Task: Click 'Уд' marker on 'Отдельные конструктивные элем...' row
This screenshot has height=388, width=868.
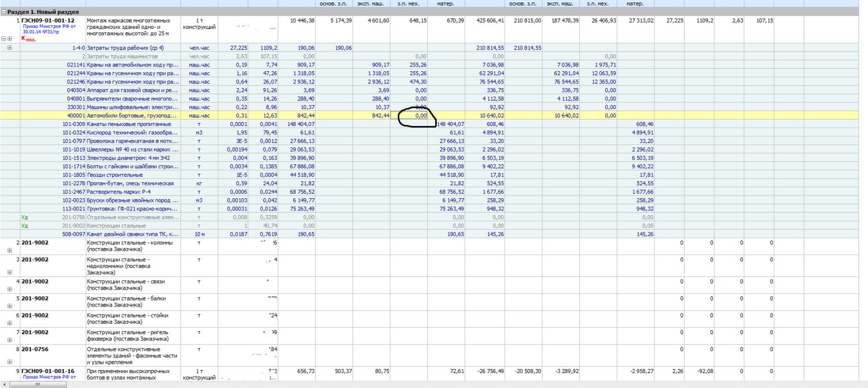Action: click(24, 217)
